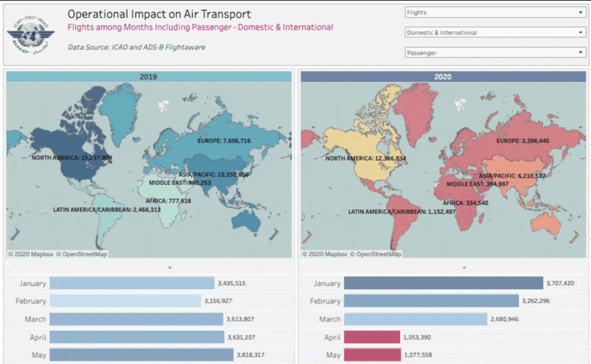Viewport: 591px width, 364px height.
Task: Select the 2019 map header
Action: (149, 77)
